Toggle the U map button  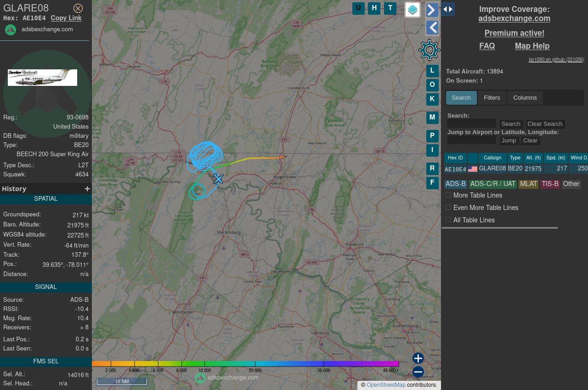tap(358, 8)
